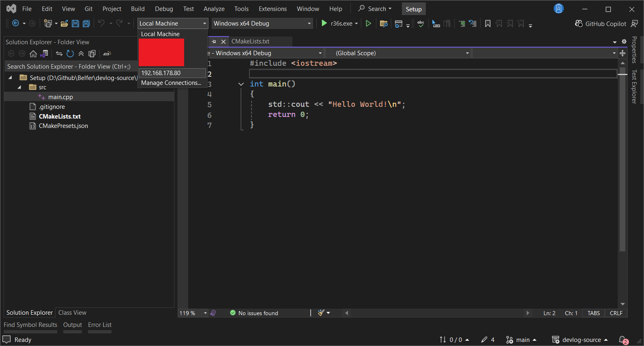
Task: Click the Open File folder icon
Action: (64, 24)
